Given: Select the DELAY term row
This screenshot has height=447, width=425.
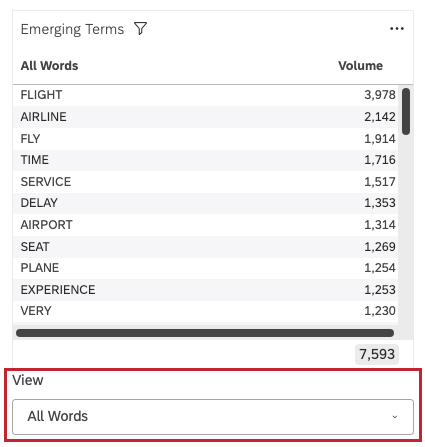Looking at the screenshot, I should coord(205,203).
